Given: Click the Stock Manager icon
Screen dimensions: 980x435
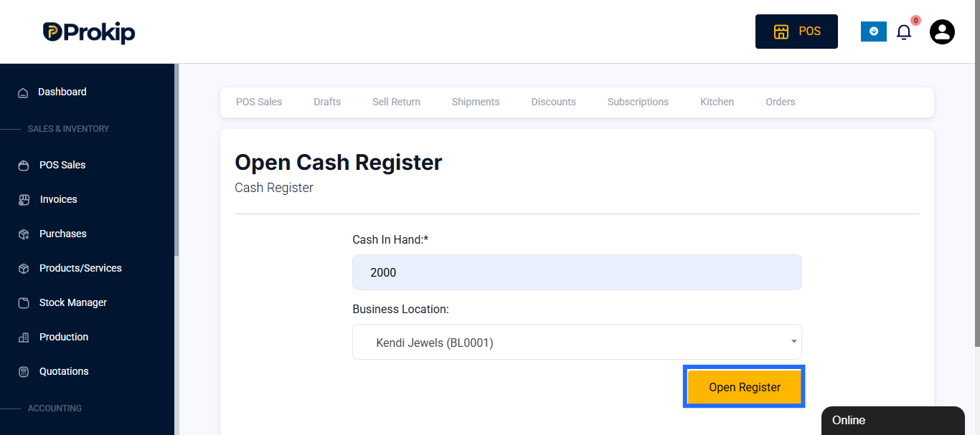Looking at the screenshot, I should pos(24,303).
